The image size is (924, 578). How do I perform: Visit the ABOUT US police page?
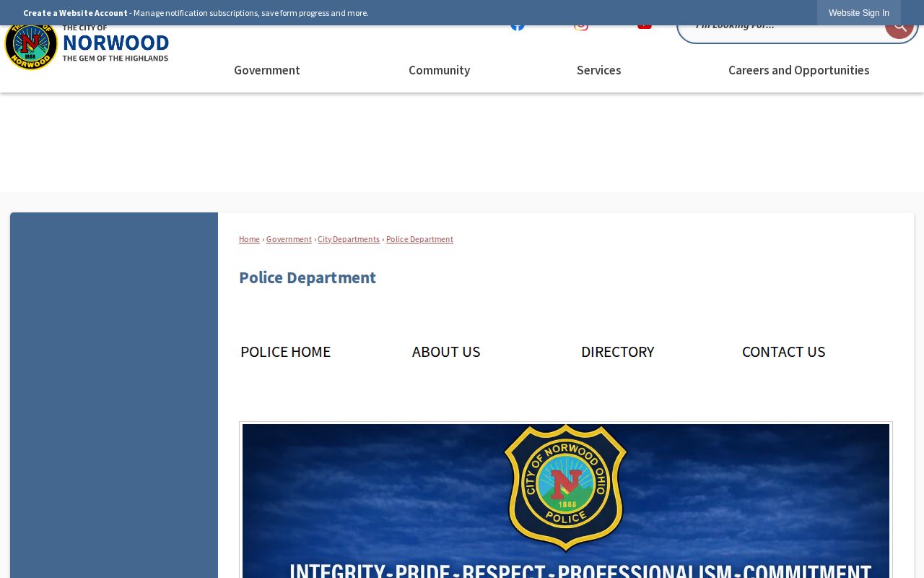click(x=446, y=352)
